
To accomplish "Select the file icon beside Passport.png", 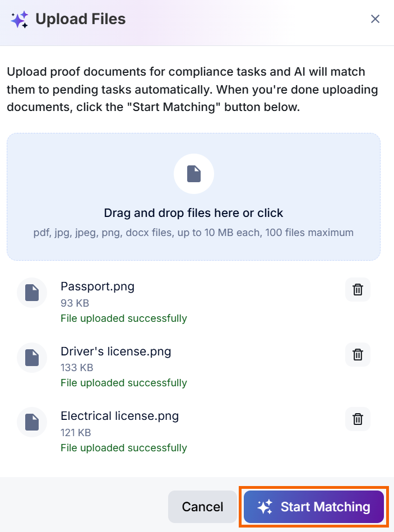I will (x=32, y=293).
